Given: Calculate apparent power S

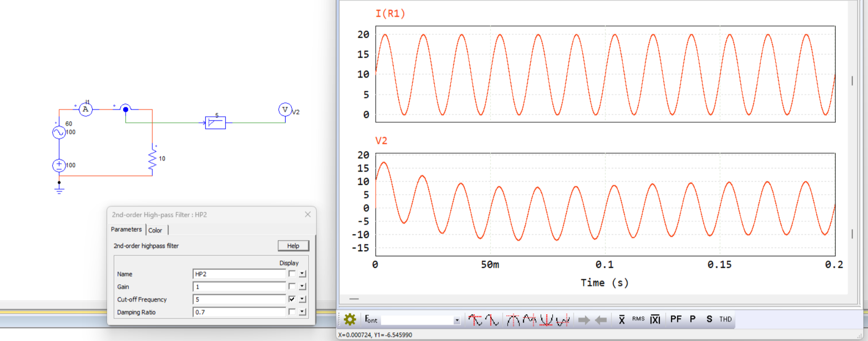Looking at the screenshot, I should 709,319.
